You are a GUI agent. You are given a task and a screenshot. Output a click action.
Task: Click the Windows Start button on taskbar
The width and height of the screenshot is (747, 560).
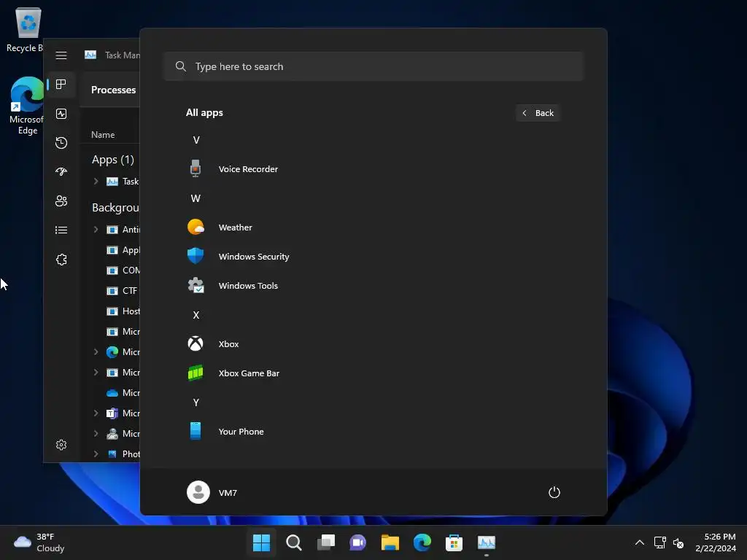[261, 542]
